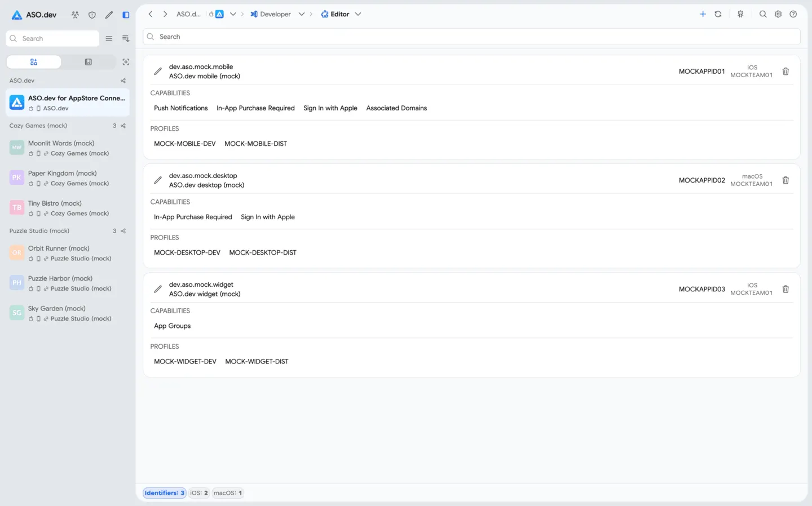Click the robot assistant icon in the toolbar

tap(740, 14)
